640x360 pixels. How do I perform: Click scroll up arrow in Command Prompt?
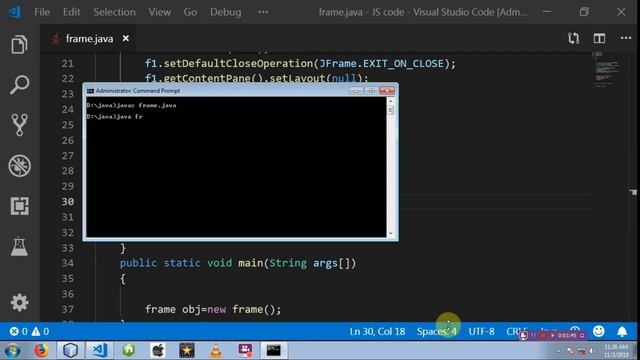coord(391,100)
